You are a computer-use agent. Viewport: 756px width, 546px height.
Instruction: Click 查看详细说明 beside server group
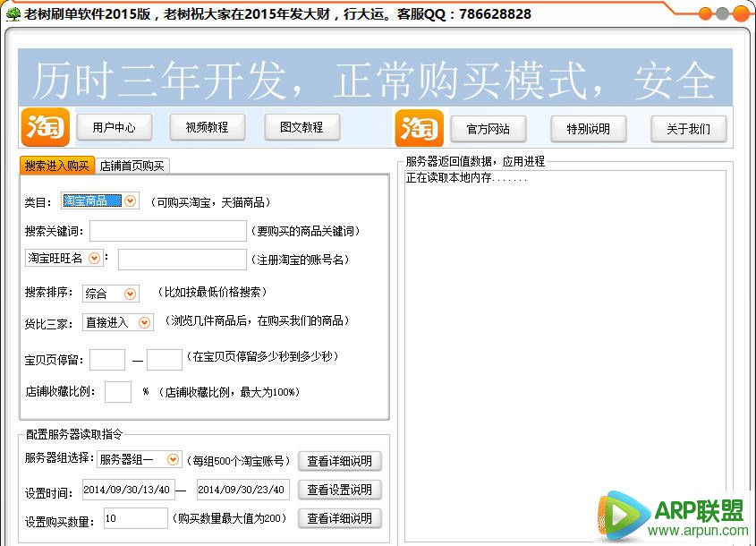coord(339,461)
